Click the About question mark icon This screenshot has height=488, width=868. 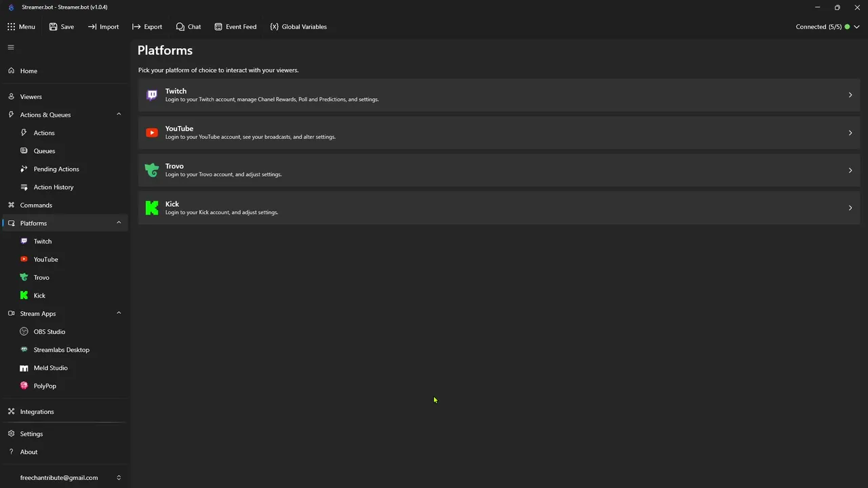[x=11, y=451]
